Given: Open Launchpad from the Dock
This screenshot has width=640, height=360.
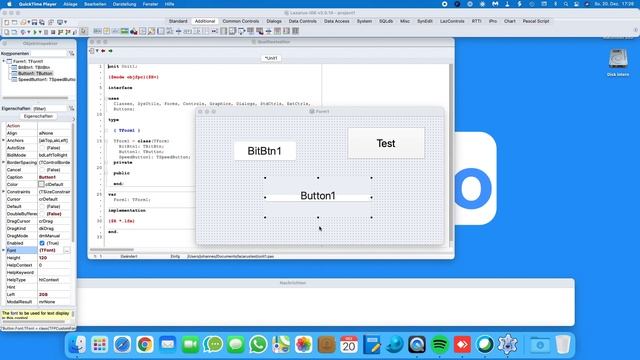Looking at the screenshot, I should [x=100, y=345].
